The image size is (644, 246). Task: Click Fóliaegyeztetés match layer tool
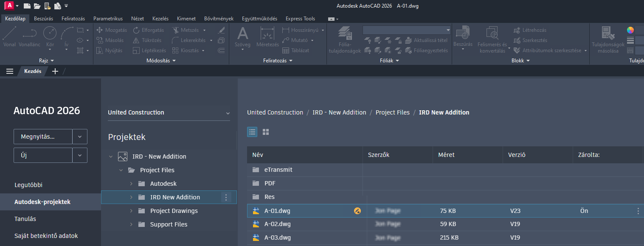(x=426, y=50)
